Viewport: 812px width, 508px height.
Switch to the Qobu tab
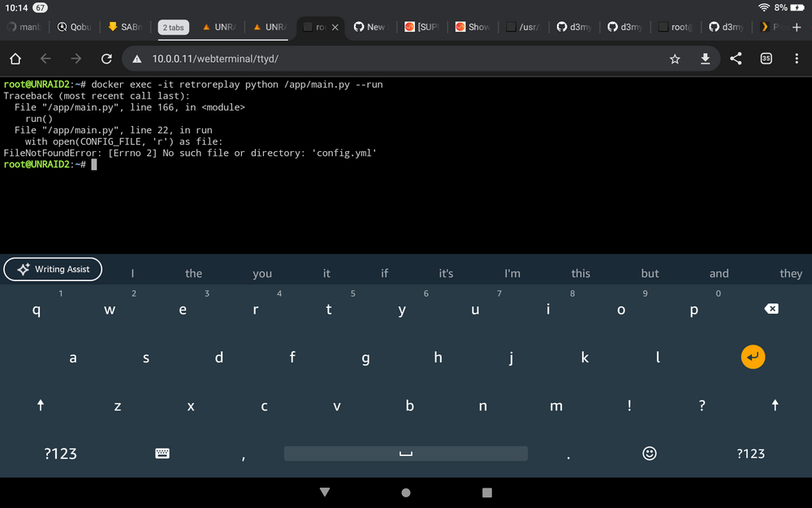74,27
